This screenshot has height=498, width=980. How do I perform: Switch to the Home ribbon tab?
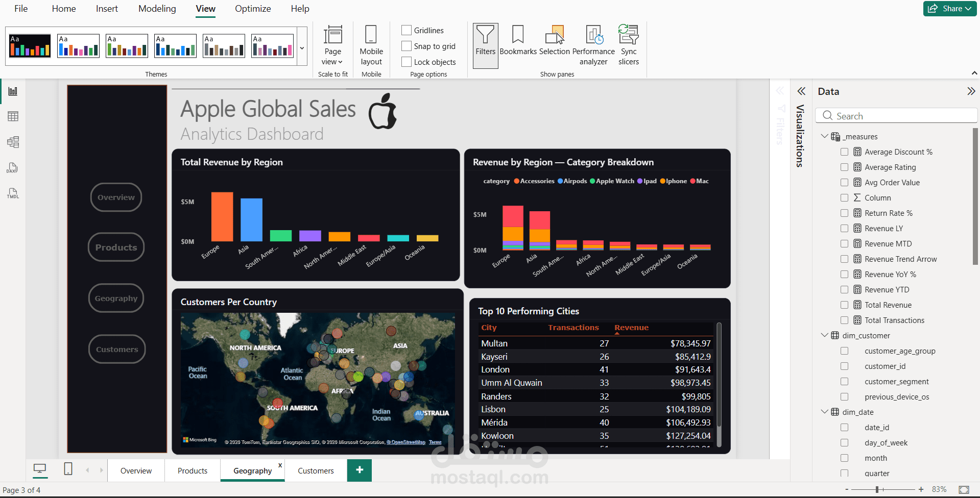tap(64, 9)
